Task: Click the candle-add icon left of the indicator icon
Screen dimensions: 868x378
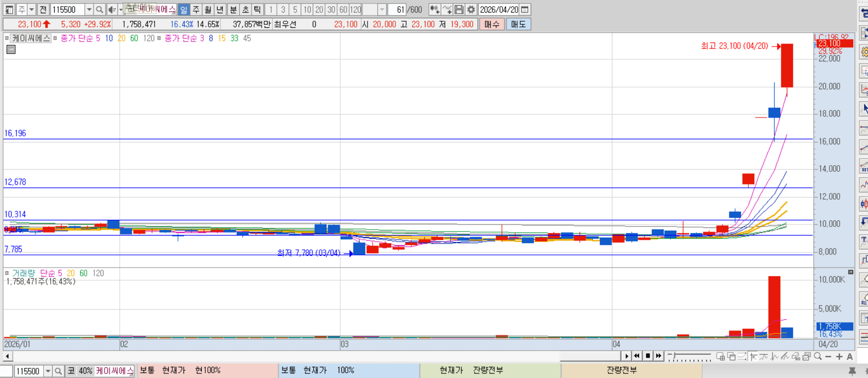Action: pyautogui.click(x=435, y=10)
